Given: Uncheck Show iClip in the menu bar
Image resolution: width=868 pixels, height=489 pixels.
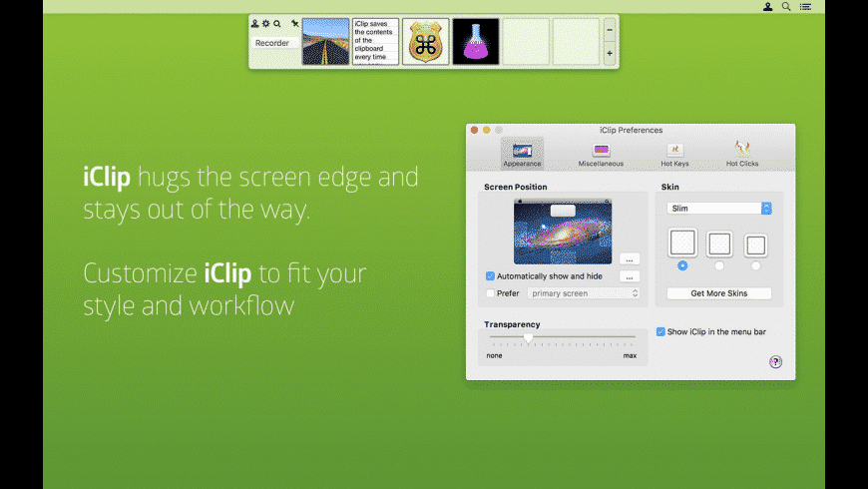Looking at the screenshot, I should coord(660,331).
